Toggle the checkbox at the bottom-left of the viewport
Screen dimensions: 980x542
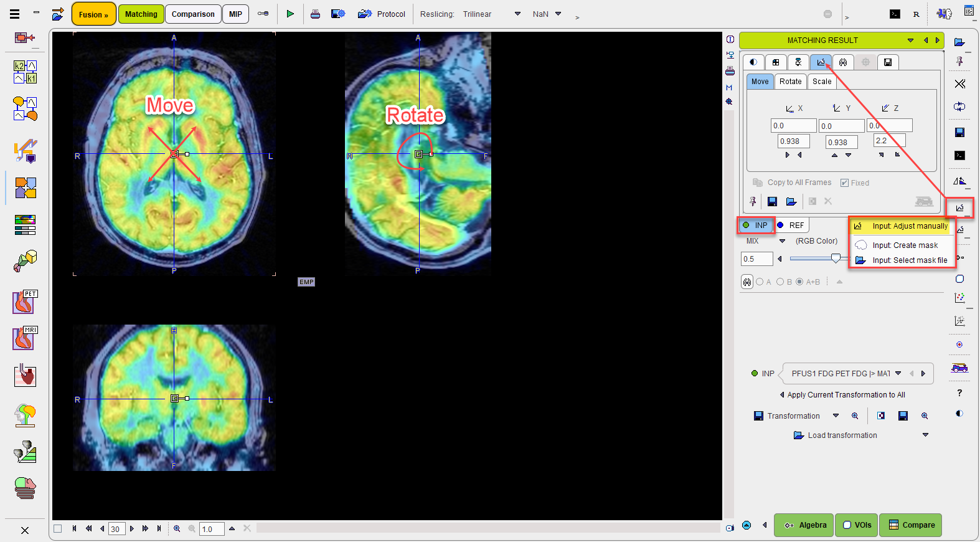click(58, 528)
